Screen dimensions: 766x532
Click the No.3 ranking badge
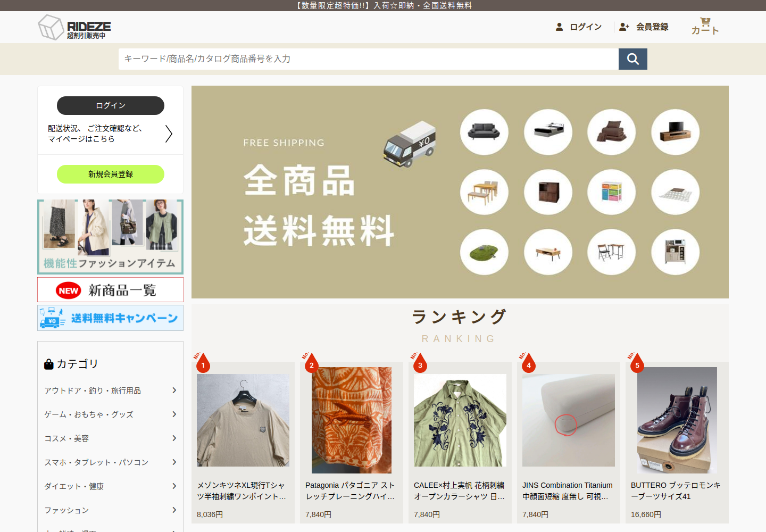(x=419, y=362)
